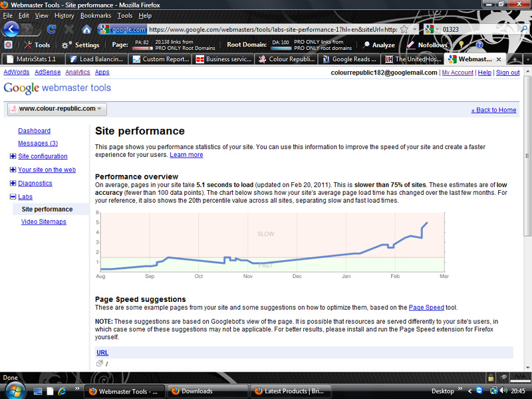Close the Webmaster Tools tab
532x399 pixels.
499,59
